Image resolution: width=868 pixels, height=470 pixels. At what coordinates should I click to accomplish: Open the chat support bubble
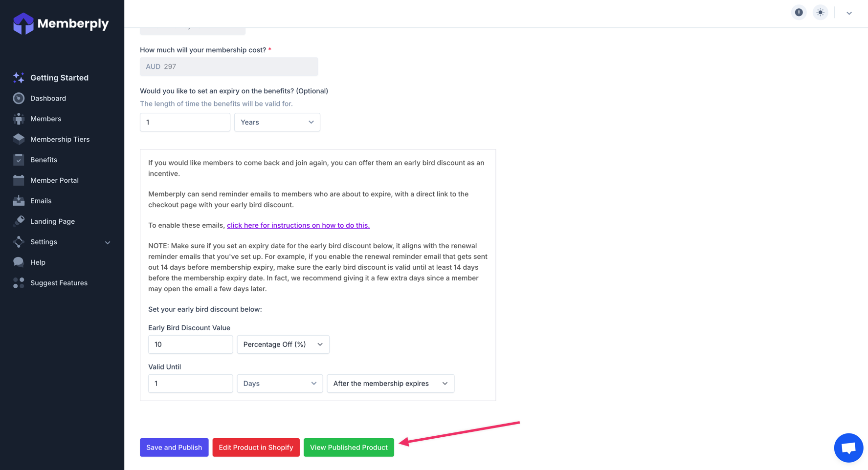point(848,448)
